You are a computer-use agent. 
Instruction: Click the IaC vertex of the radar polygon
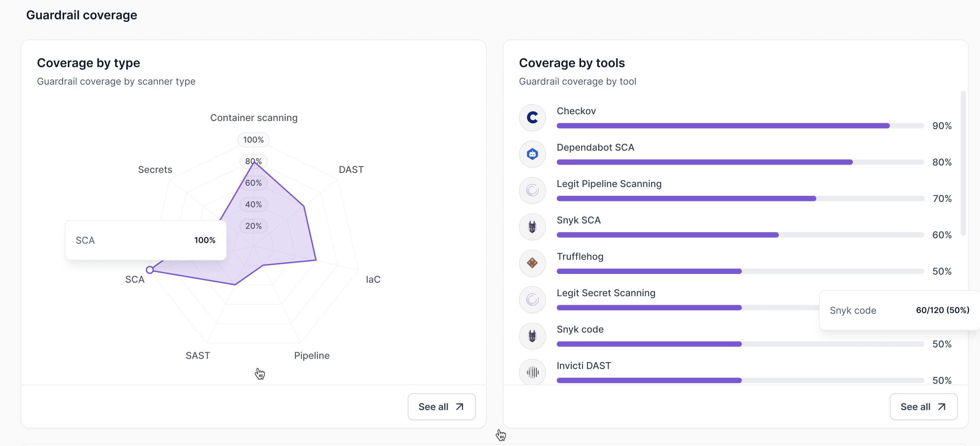click(x=316, y=260)
